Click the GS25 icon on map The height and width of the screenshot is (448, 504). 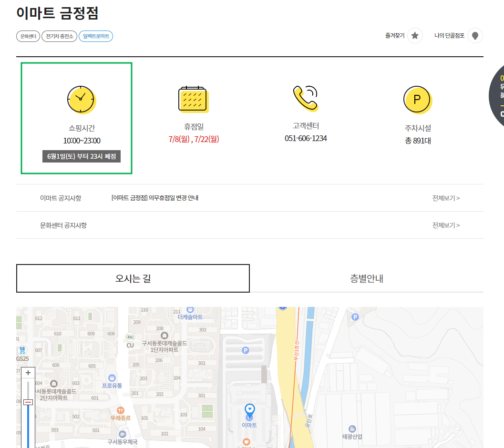[22, 350]
